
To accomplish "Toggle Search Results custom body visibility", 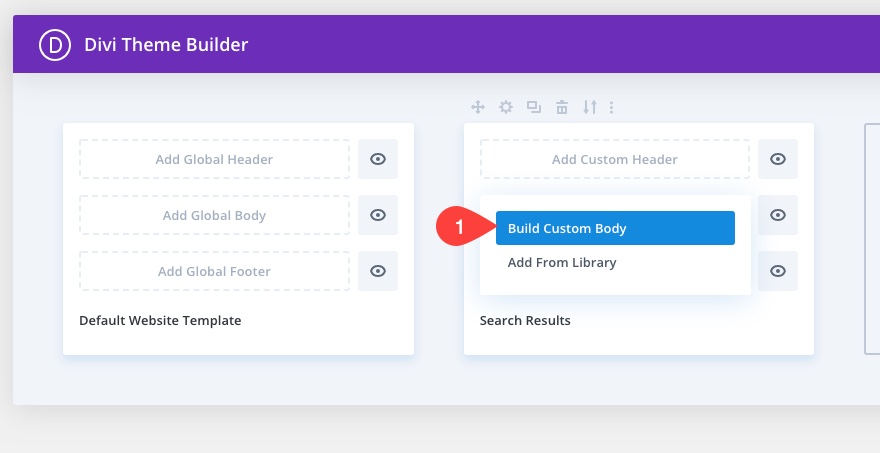I will point(778,215).
